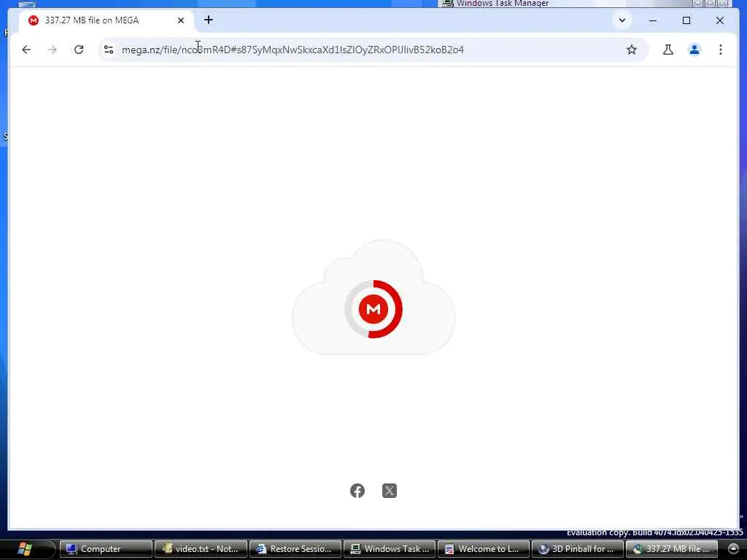Maximize the Chrome window
The image size is (747, 560).
(686, 20)
